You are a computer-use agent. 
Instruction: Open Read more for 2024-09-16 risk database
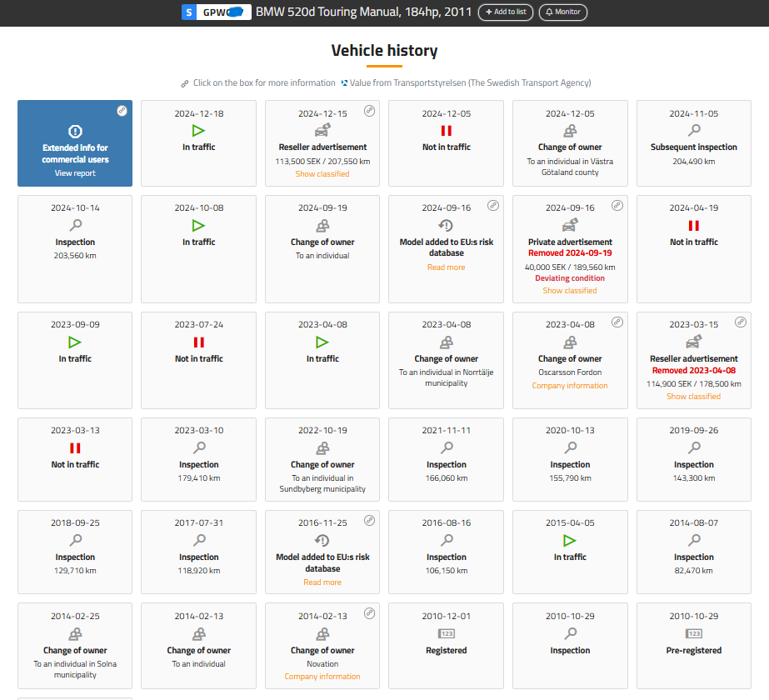[x=447, y=267]
